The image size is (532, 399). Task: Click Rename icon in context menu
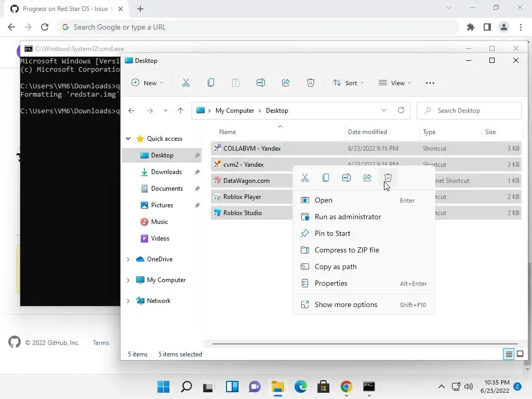pos(347,178)
